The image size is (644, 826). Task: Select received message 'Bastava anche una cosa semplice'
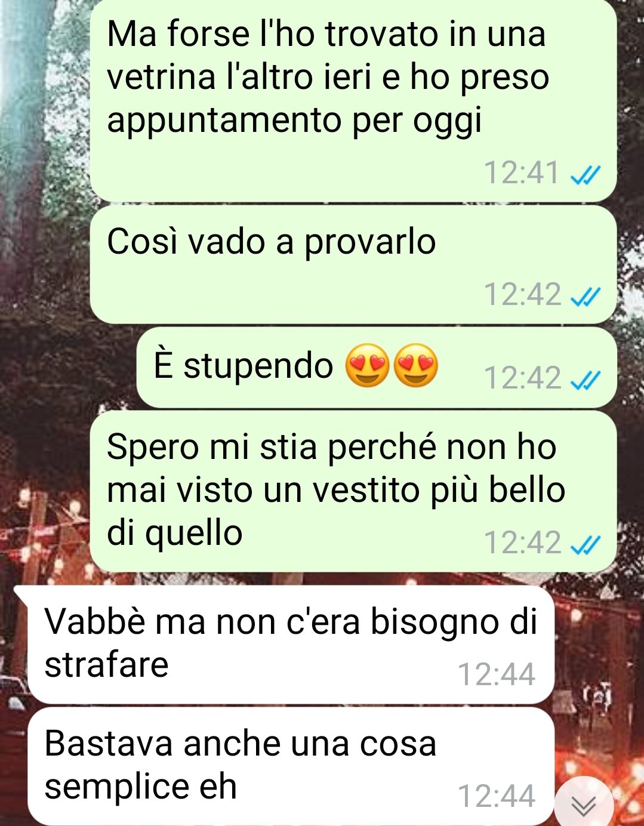pyautogui.click(x=291, y=766)
